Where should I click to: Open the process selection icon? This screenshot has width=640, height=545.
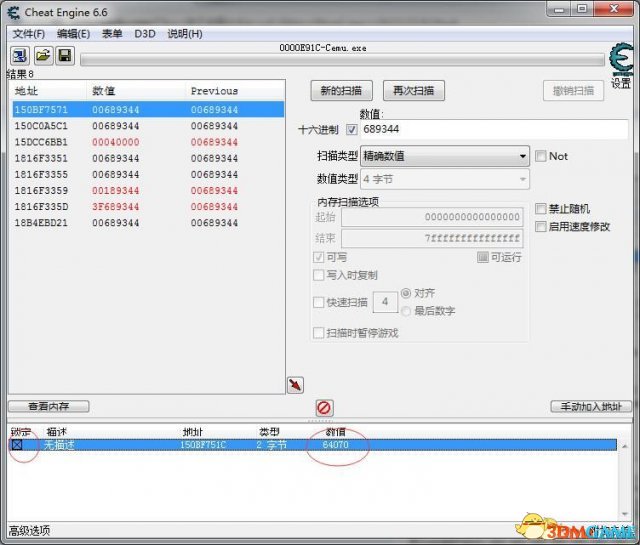point(19,56)
